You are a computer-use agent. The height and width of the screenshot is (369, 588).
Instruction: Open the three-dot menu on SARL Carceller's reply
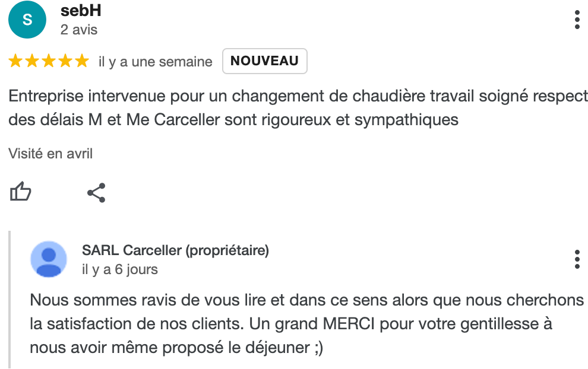click(577, 259)
